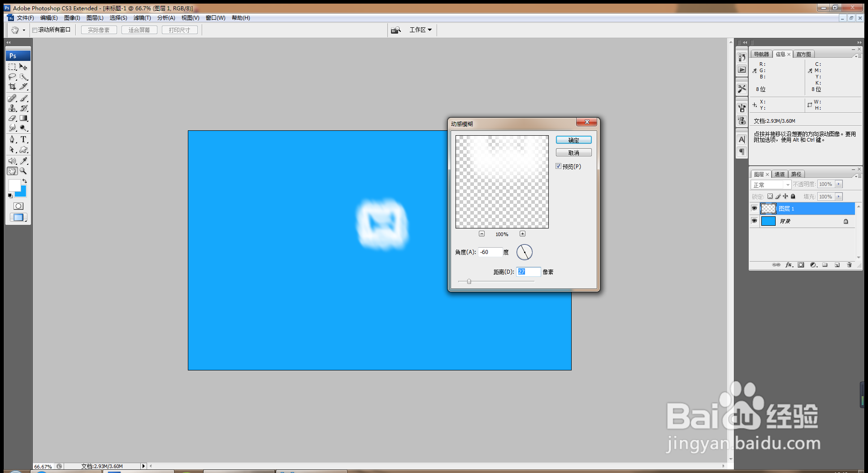
Task: Hide Layer 1 visibility eye
Action: tap(754, 208)
